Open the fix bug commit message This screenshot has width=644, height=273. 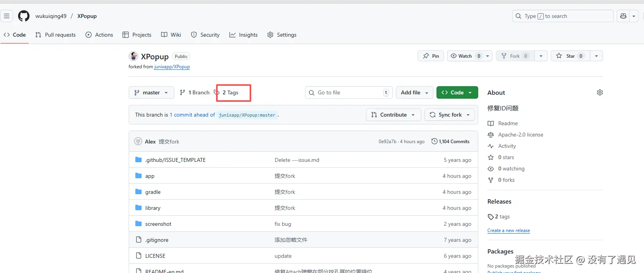[x=283, y=224]
